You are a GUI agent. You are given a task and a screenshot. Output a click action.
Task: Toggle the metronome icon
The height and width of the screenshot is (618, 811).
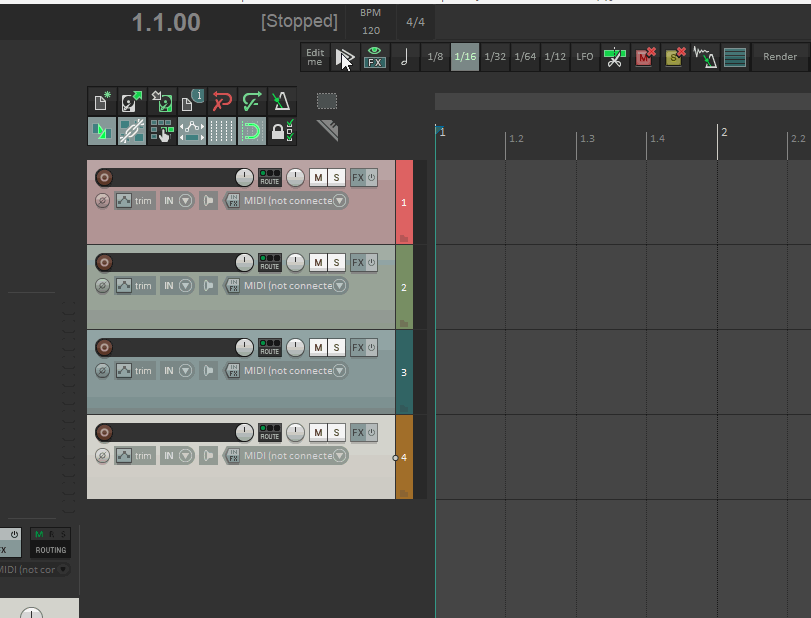click(282, 102)
